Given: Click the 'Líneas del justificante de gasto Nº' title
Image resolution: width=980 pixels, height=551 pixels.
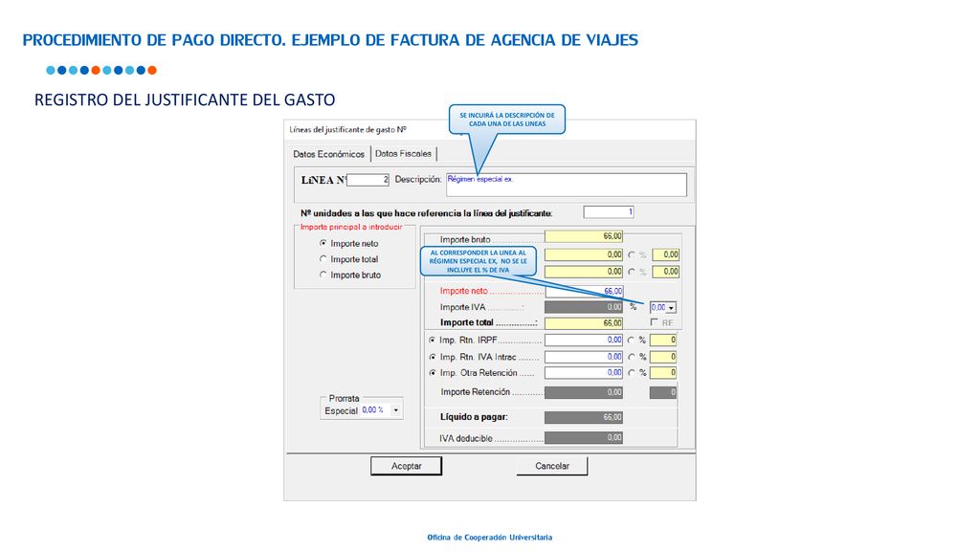Looking at the screenshot, I should pyautogui.click(x=348, y=130).
